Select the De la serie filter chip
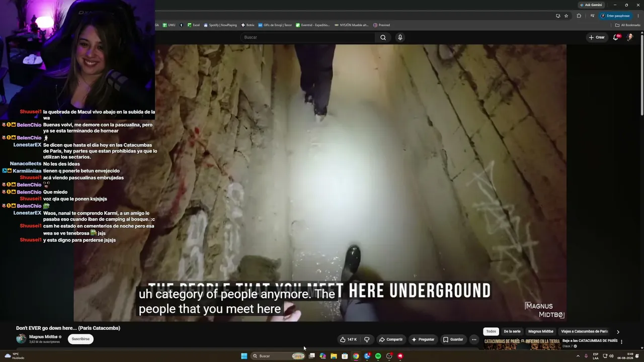The width and height of the screenshot is (644, 362). [512, 331]
